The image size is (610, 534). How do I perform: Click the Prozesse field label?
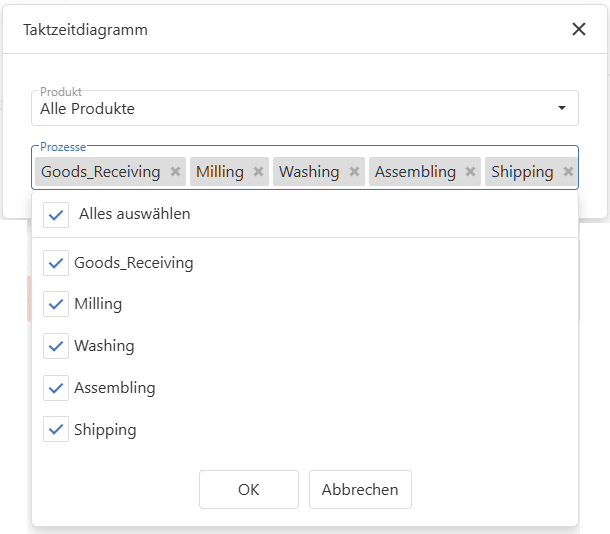click(63, 147)
